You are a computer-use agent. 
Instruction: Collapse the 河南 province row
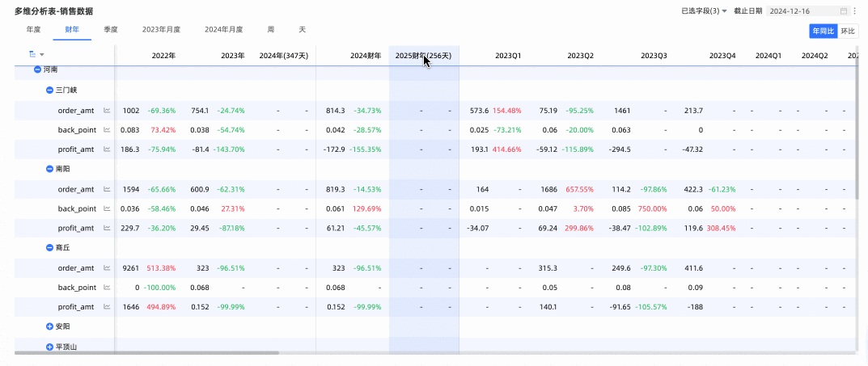click(x=37, y=70)
